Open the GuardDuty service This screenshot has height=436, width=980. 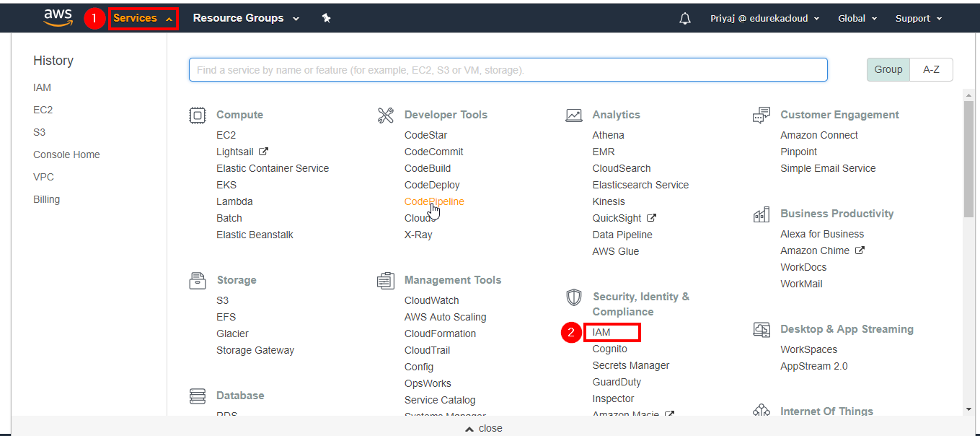[617, 382]
